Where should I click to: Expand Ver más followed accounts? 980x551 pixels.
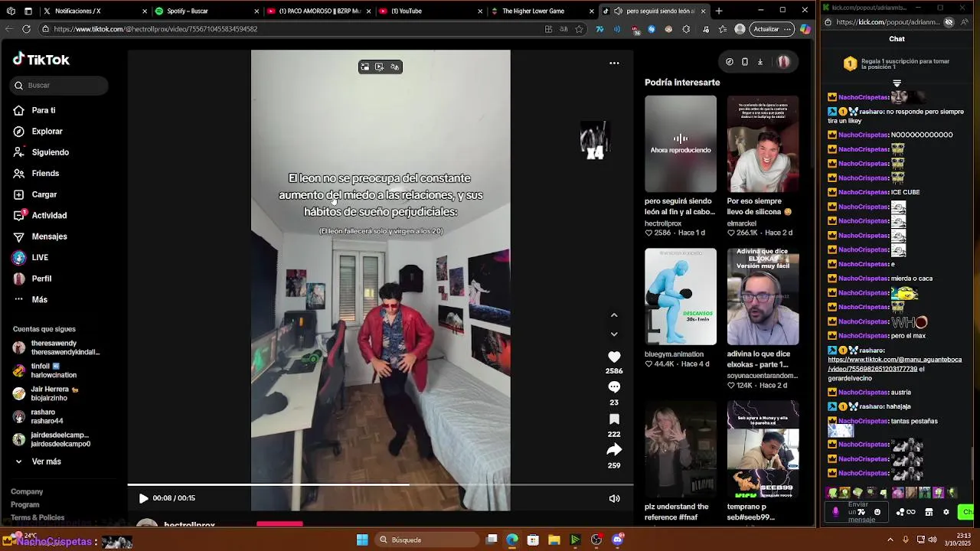tap(46, 461)
